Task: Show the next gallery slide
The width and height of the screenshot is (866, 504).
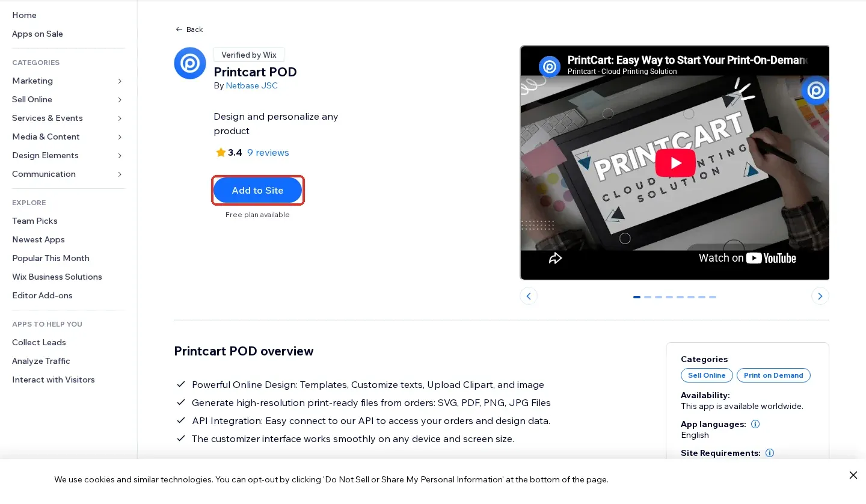Action: click(x=820, y=296)
